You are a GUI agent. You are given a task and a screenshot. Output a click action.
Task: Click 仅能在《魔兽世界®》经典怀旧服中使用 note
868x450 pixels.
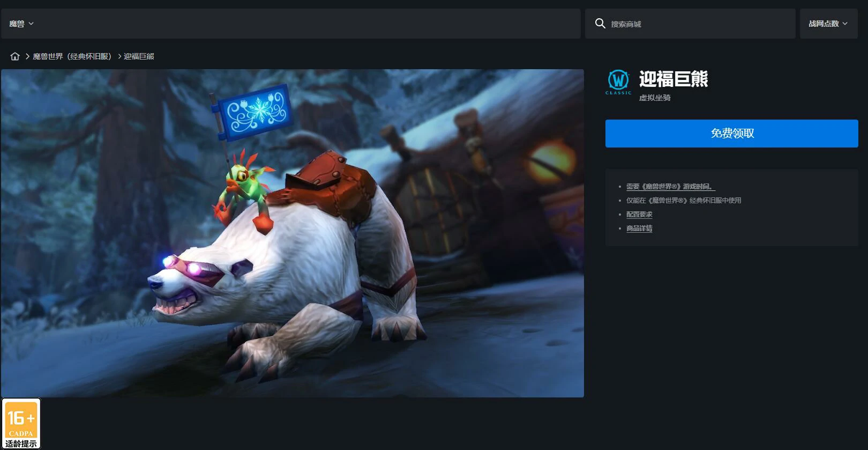coord(684,201)
